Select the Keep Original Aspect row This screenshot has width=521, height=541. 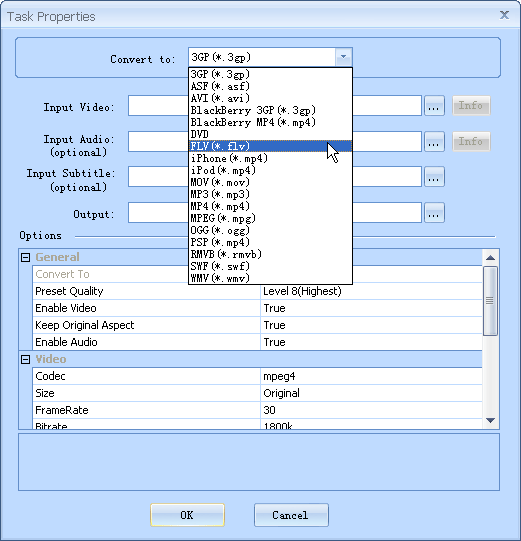[257, 325]
